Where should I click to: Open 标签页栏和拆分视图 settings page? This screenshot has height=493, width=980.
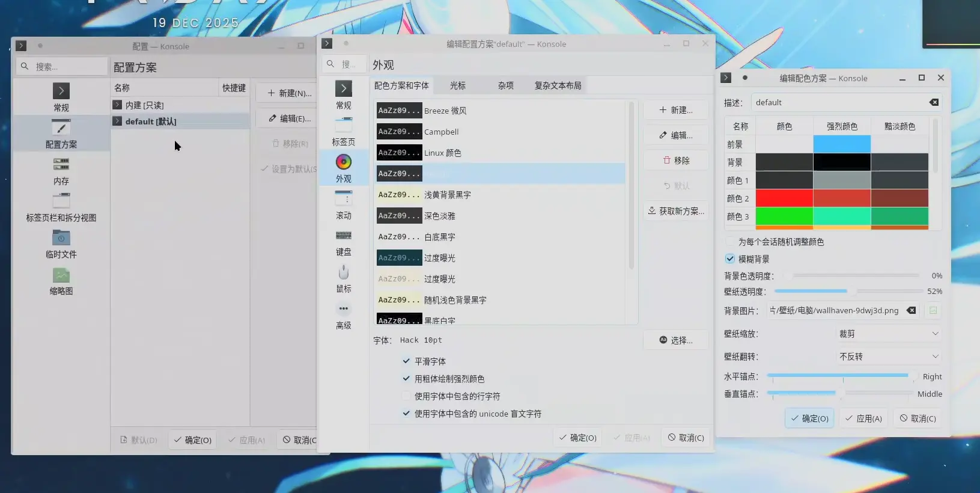[61, 207]
